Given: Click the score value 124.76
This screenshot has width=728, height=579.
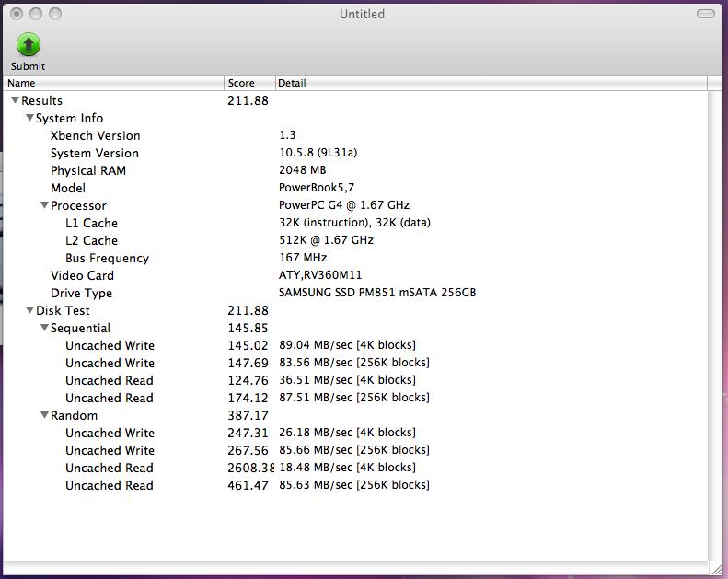Looking at the screenshot, I should point(248,381).
